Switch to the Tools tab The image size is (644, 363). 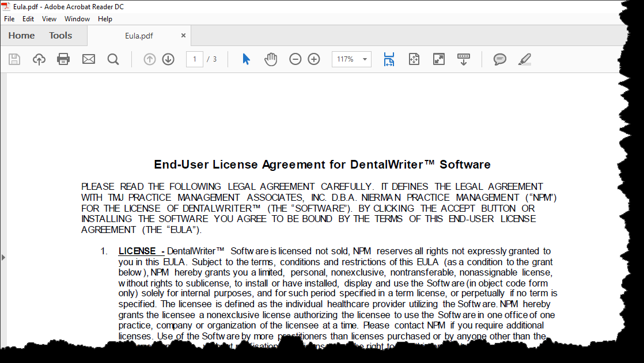[60, 36]
